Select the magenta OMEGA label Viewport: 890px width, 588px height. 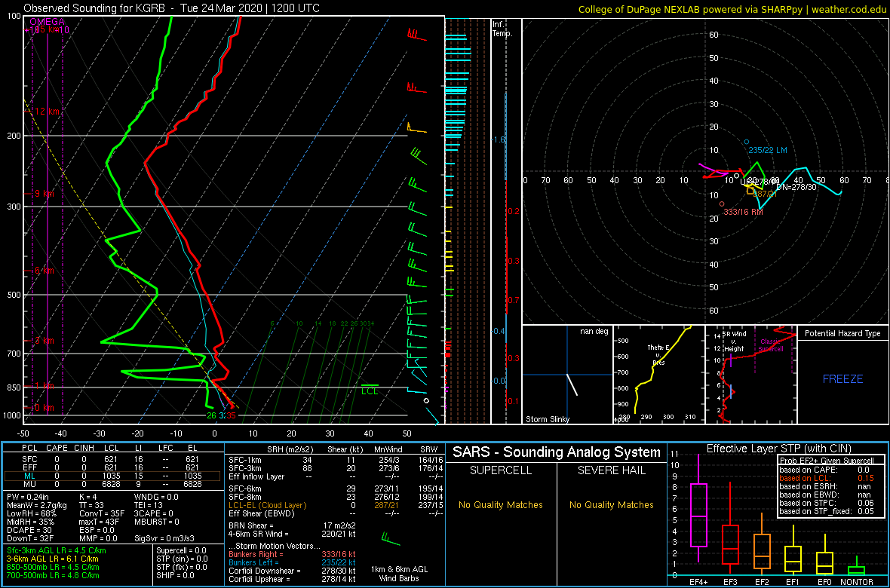(47, 22)
